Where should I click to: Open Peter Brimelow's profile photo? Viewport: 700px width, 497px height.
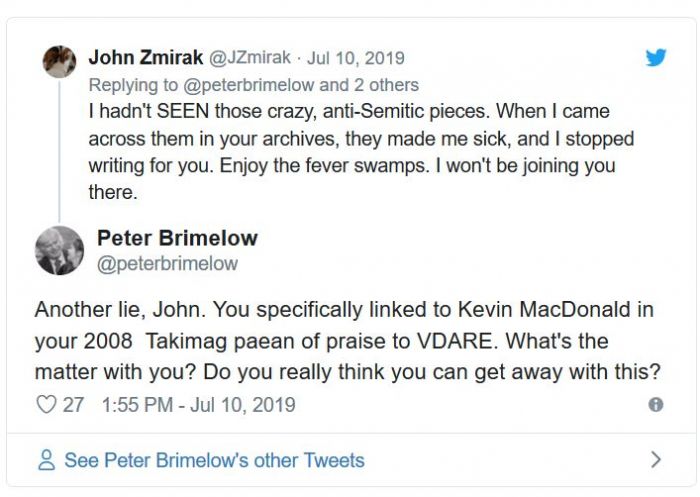click(59, 250)
